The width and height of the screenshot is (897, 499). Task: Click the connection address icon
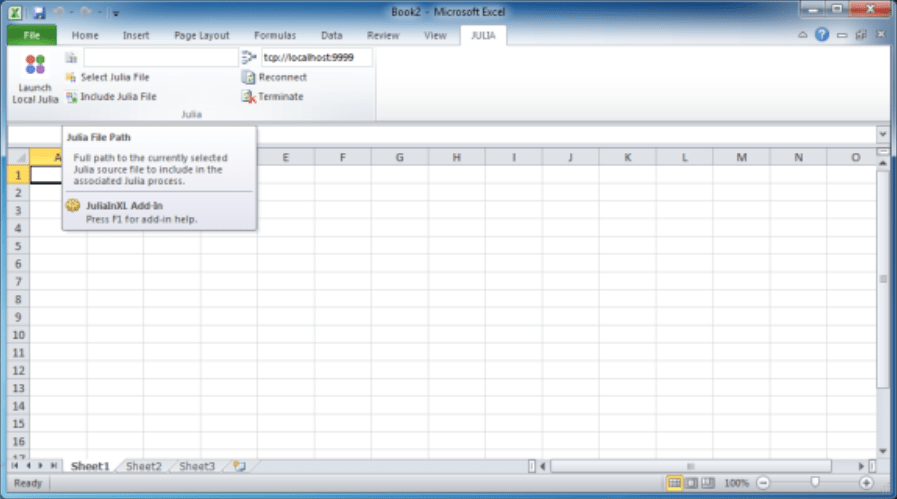point(248,57)
